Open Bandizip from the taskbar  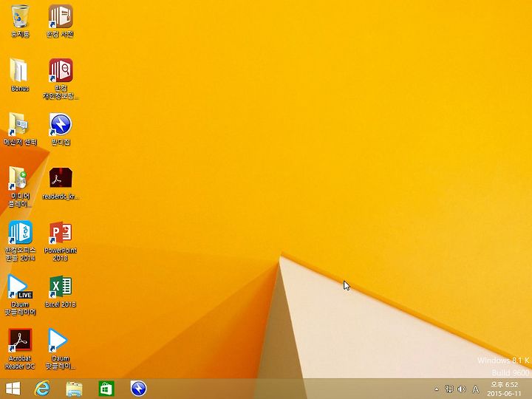click(x=138, y=389)
